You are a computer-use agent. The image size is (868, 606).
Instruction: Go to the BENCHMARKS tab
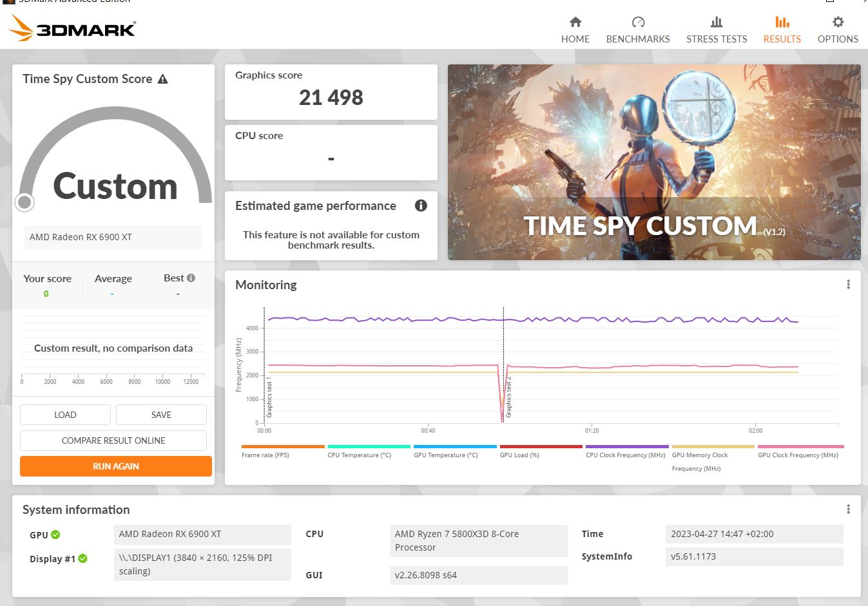click(x=638, y=30)
